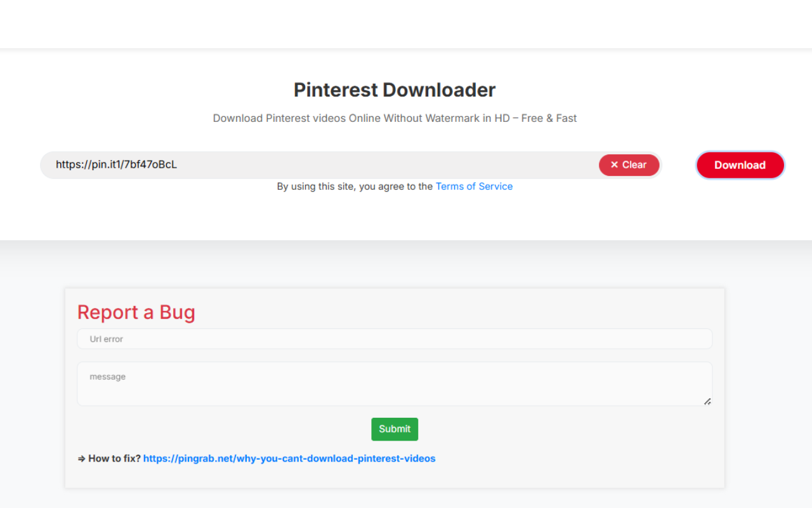
Task: Click the textarea resize handle icon
Action: (707, 400)
